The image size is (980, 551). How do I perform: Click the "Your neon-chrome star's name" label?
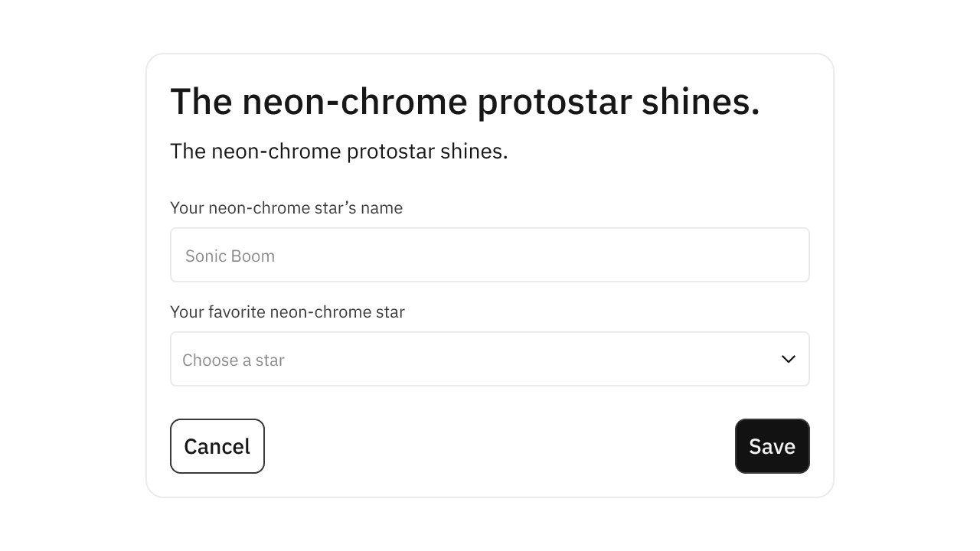(286, 208)
